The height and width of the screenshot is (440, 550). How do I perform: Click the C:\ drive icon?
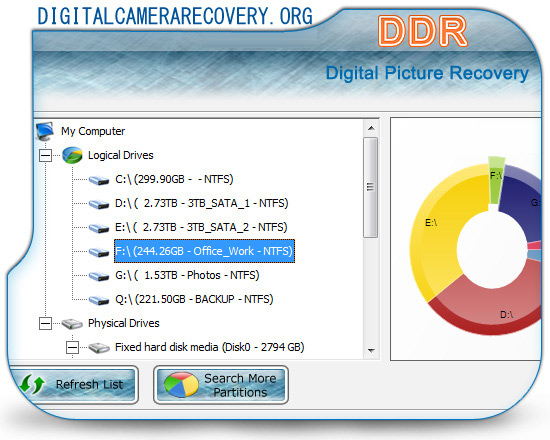pos(99,180)
